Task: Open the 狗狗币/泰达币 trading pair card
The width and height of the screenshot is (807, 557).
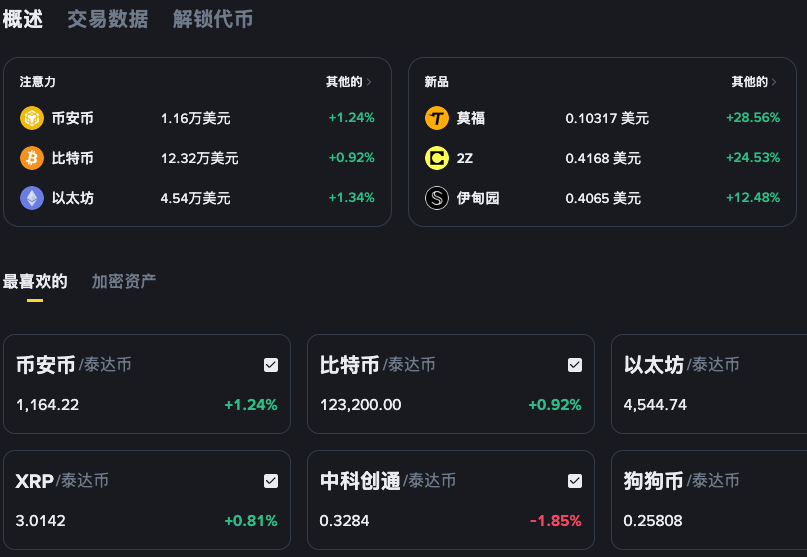Action: pos(708,500)
